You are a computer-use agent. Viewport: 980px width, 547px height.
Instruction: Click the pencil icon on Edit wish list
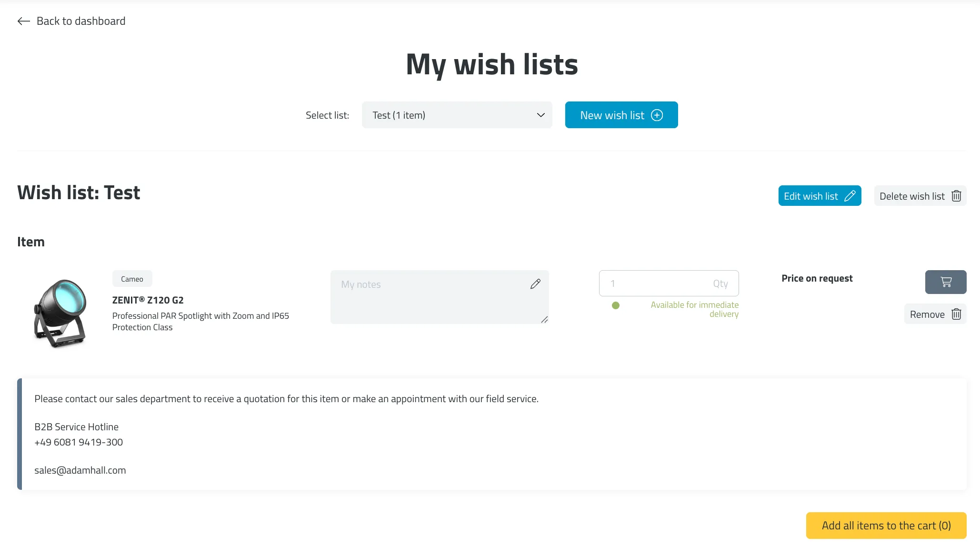point(850,196)
